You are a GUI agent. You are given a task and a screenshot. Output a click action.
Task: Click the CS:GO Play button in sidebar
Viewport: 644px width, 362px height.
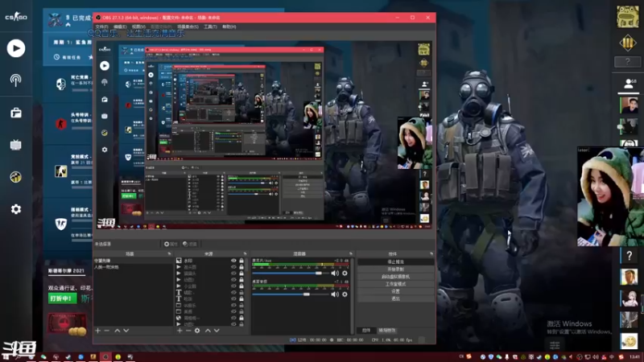15,48
